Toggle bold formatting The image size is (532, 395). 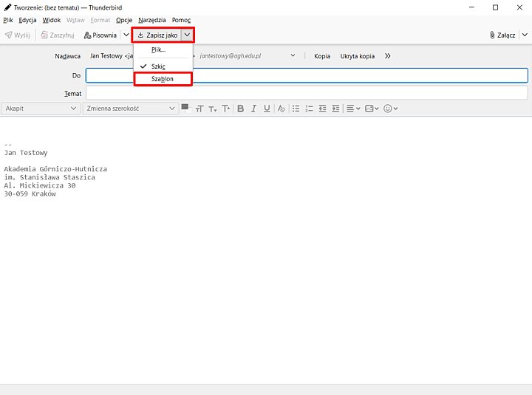(x=241, y=109)
